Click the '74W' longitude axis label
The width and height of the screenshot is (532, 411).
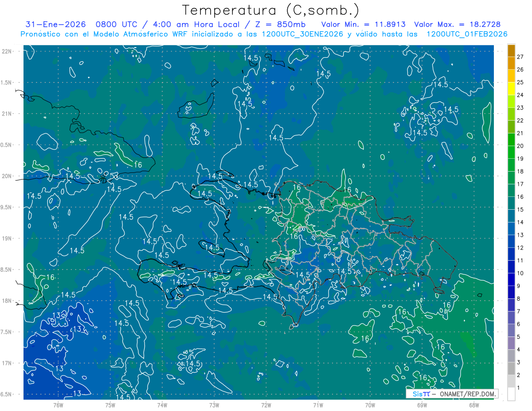[162, 405]
